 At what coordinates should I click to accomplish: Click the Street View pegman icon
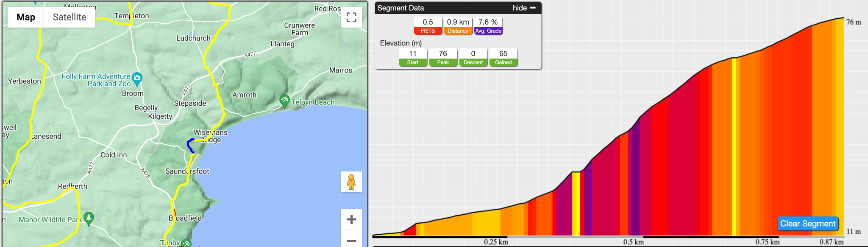[351, 182]
